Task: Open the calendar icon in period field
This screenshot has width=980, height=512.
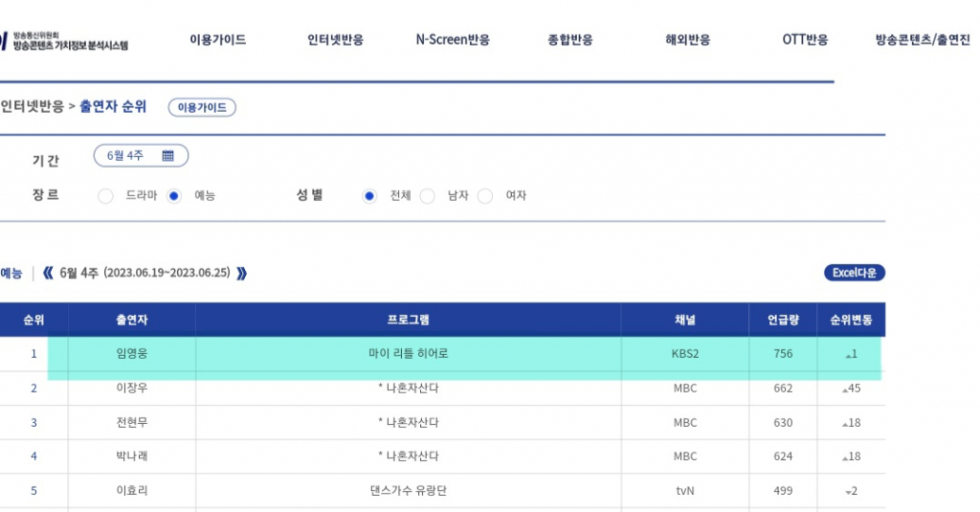Action: click(x=167, y=156)
